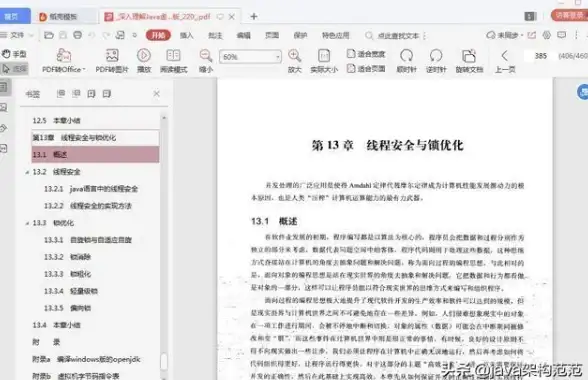Click the share icon next to 未同步

pos(532,35)
